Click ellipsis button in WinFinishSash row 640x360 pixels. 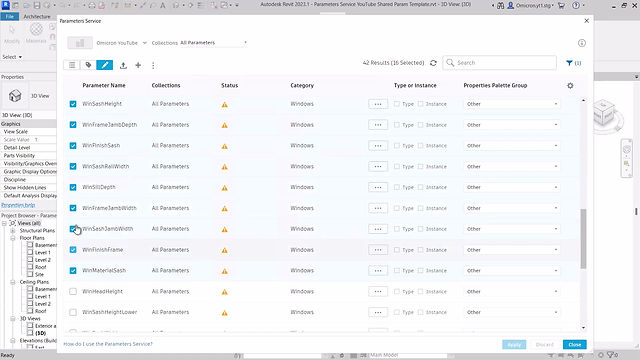coord(378,146)
